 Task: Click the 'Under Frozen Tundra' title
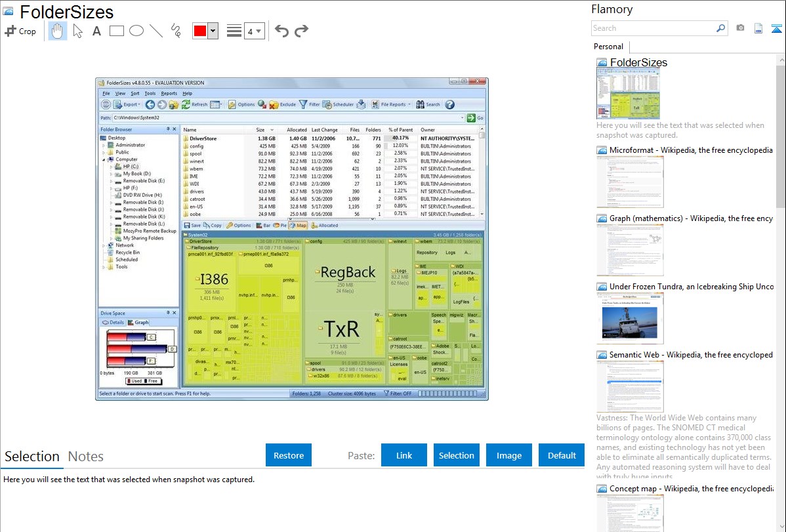click(692, 287)
